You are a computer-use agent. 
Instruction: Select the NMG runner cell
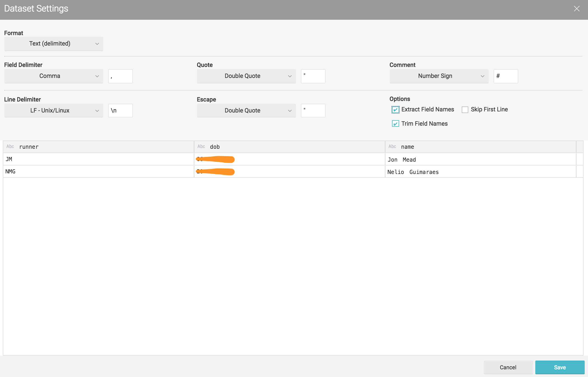coord(98,171)
